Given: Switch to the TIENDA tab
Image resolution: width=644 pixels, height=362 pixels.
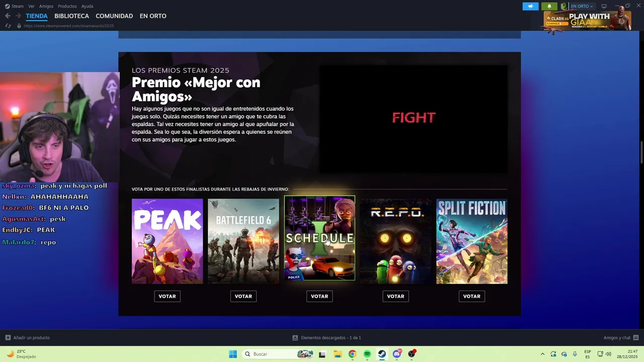Looking at the screenshot, I should click(37, 16).
